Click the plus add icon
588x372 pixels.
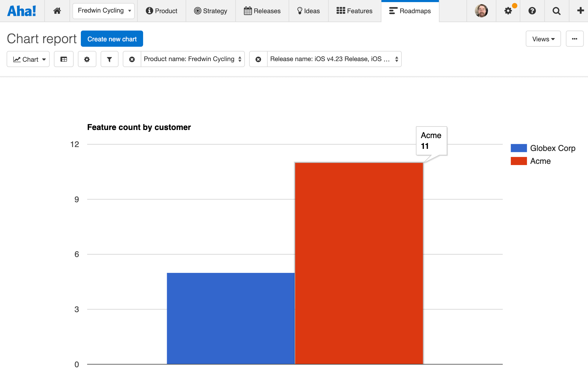tap(580, 11)
